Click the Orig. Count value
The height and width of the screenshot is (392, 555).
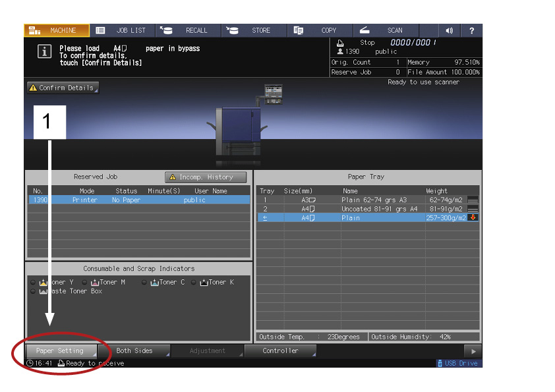(398, 63)
